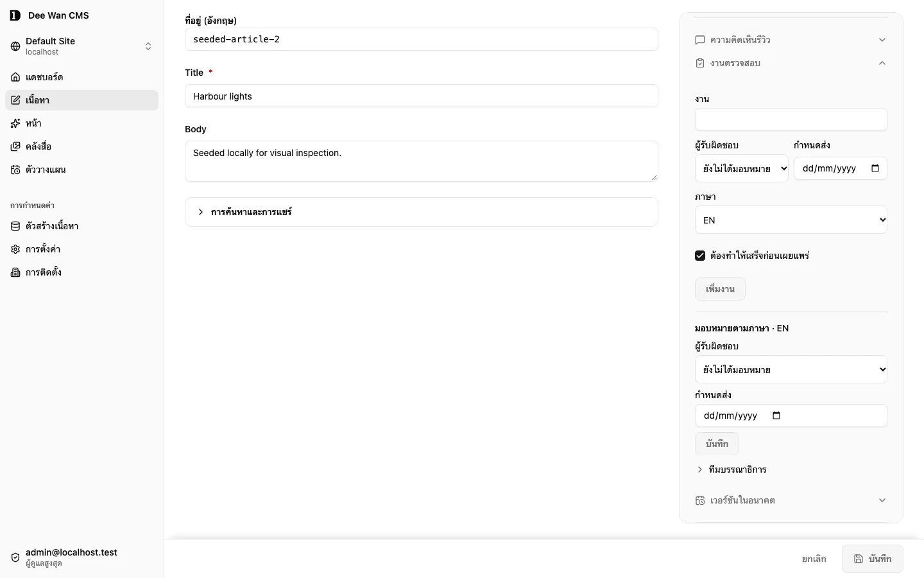This screenshot has width=924, height=578.
Task: Open calendar picker in language assignment กำหนดส่ง
Action: point(776,416)
